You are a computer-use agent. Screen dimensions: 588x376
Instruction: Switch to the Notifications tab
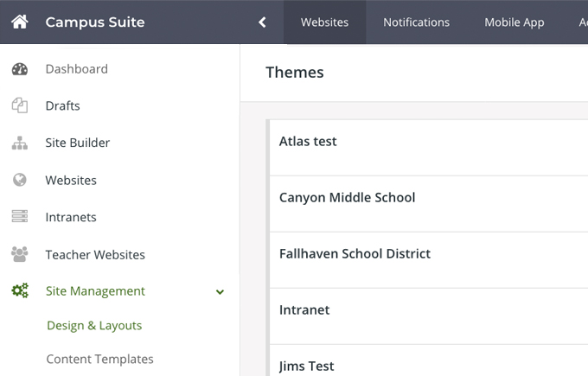click(x=416, y=22)
